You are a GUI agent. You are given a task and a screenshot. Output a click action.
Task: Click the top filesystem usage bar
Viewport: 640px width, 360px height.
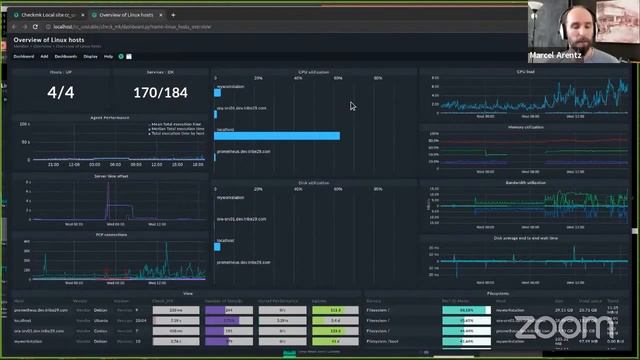point(467,310)
